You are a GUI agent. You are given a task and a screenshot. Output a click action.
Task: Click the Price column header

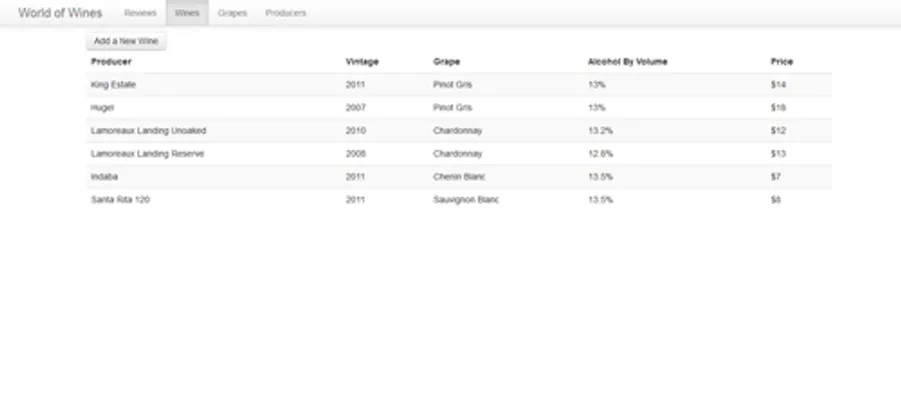coord(781,62)
